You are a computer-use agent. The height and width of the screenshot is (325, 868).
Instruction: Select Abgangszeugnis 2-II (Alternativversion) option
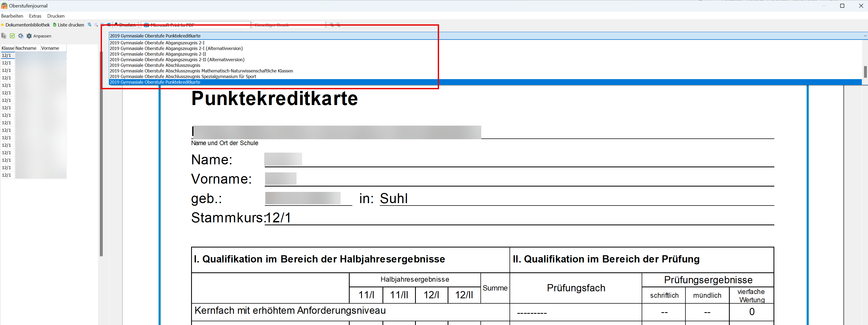[485, 60]
